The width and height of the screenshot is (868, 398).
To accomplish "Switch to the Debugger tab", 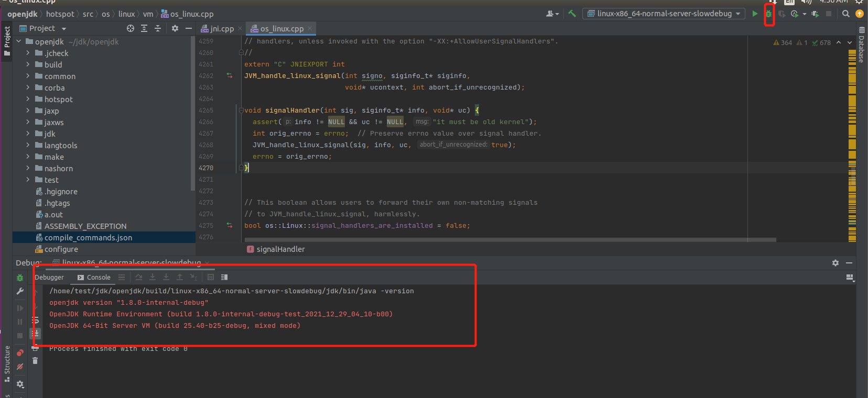I will (49, 278).
